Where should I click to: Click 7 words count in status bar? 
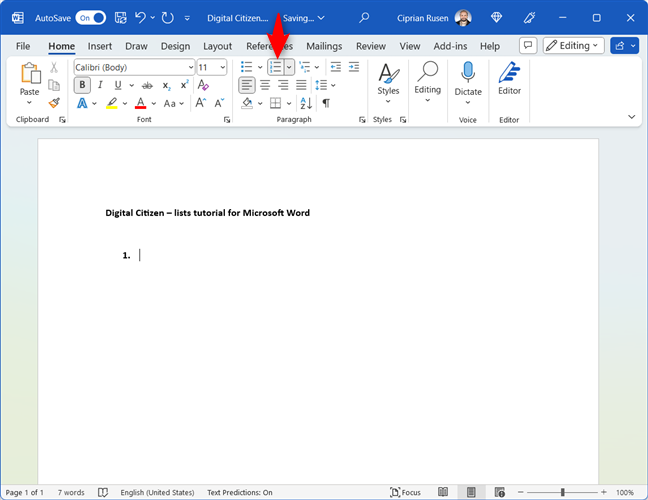(71, 492)
